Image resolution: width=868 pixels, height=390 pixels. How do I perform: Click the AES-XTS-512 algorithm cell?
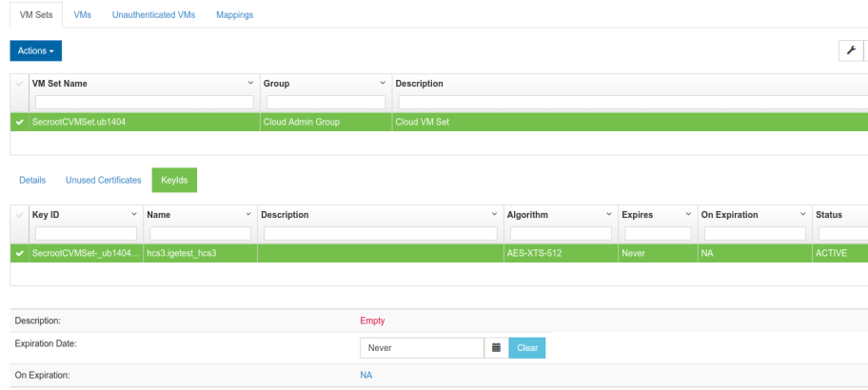(x=561, y=253)
